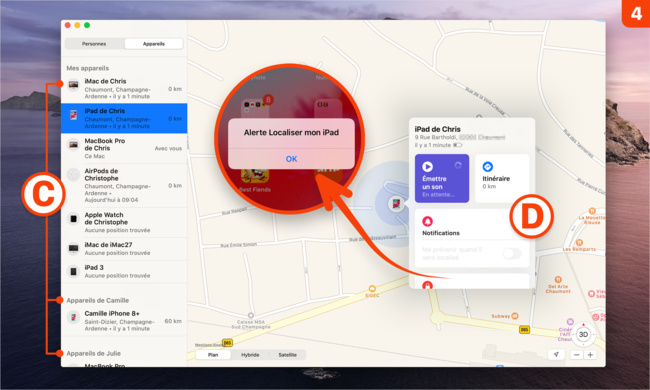The width and height of the screenshot is (650, 390).
Task: Select 'iMac de iMac27' row text
Action: pyautogui.click(x=108, y=245)
